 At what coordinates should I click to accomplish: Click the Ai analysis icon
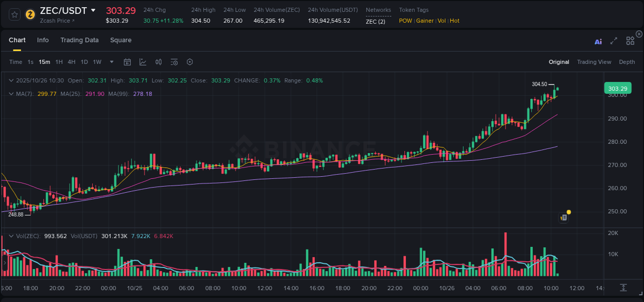coord(598,41)
